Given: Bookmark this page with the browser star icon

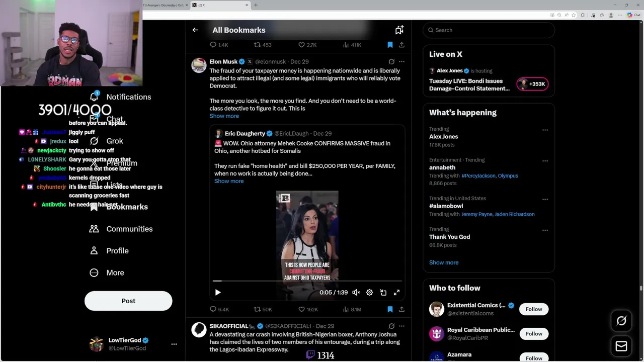Looking at the screenshot, I should (x=574, y=15).
